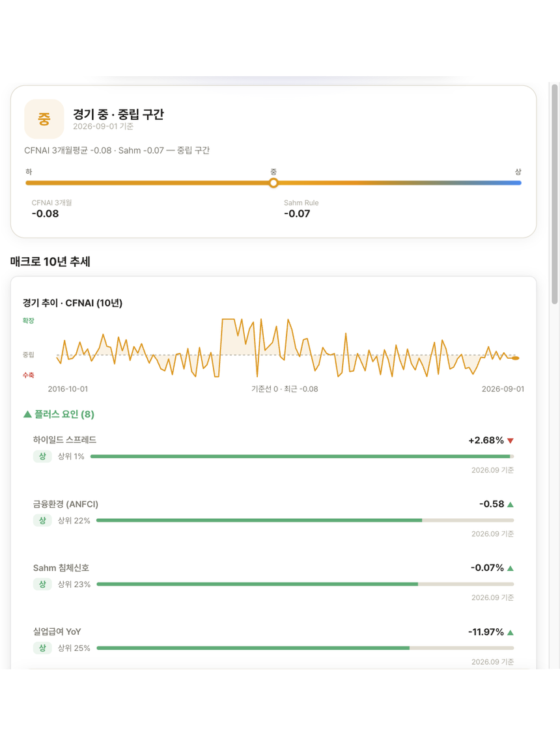Image resolution: width=560 pixels, height=746 pixels.
Task: Click the green up arrow beside -11.97%
Action: coord(511,632)
